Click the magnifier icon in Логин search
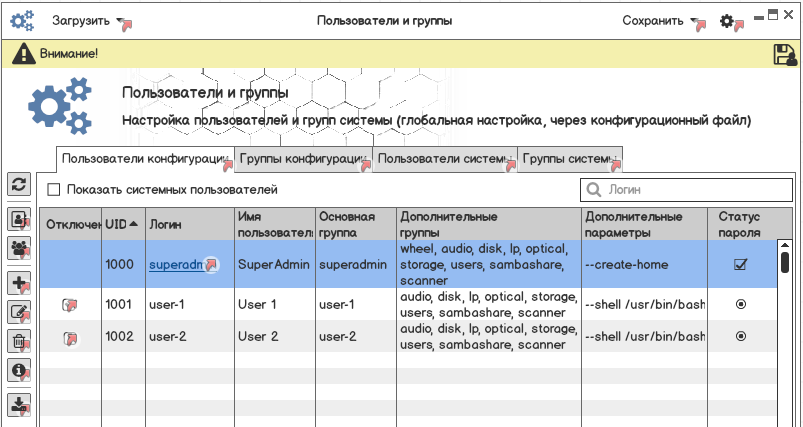The height and width of the screenshot is (427, 803). (594, 190)
